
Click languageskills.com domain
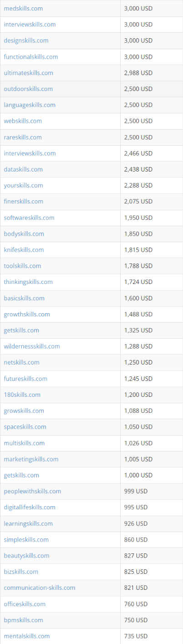point(30,105)
